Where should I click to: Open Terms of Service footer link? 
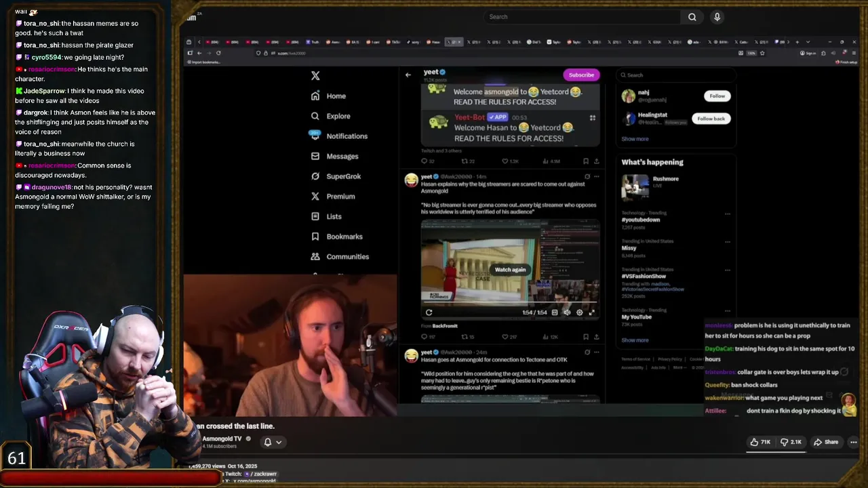tap(635, 359)
